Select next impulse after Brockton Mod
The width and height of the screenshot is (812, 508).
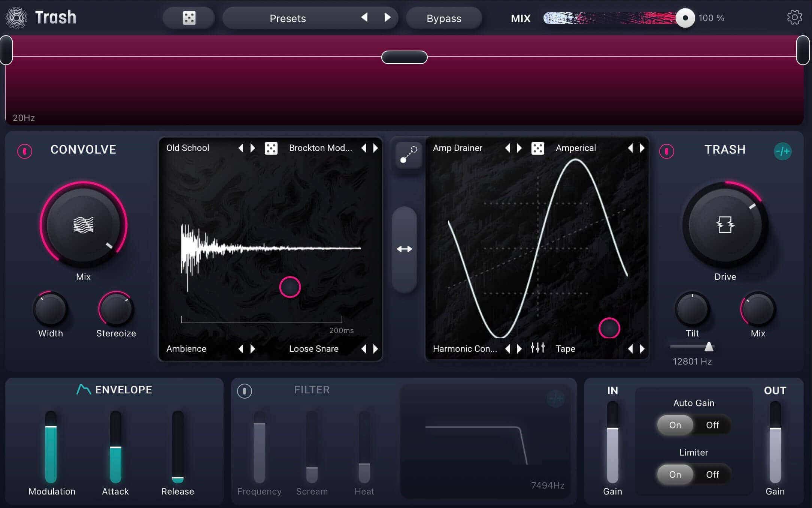pyautogui.click(x=376, y=148)
